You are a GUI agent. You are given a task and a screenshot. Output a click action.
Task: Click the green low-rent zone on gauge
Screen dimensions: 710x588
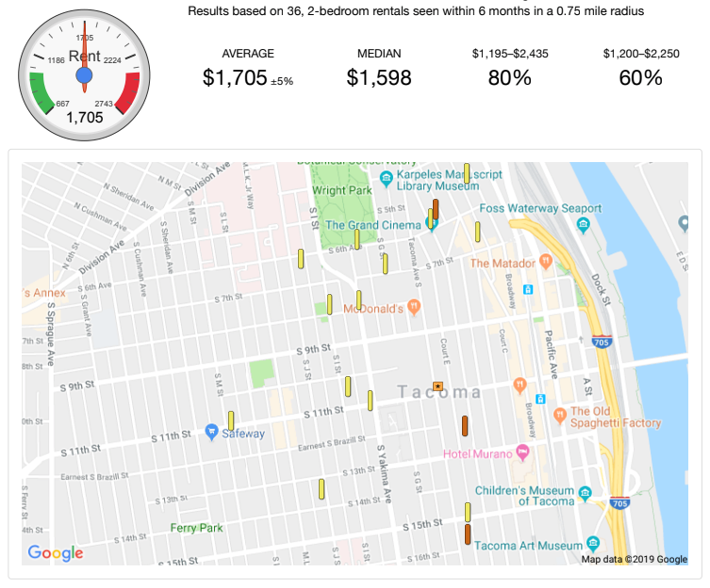pos(41,91)
